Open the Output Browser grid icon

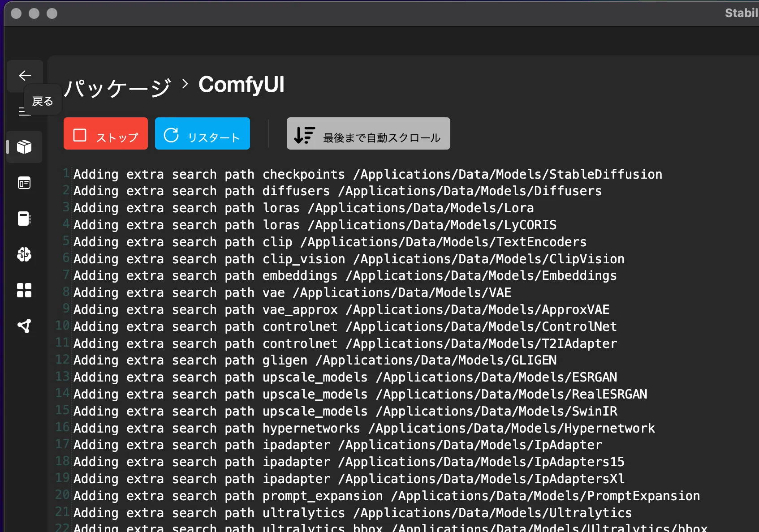click(x=24, y=290)
